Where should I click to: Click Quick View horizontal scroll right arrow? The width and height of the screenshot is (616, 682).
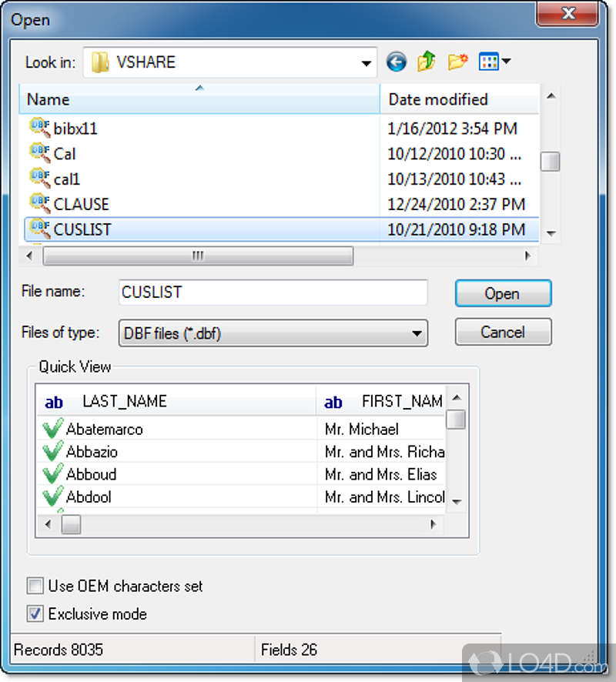pyautogui.click(x=433, y=524)
